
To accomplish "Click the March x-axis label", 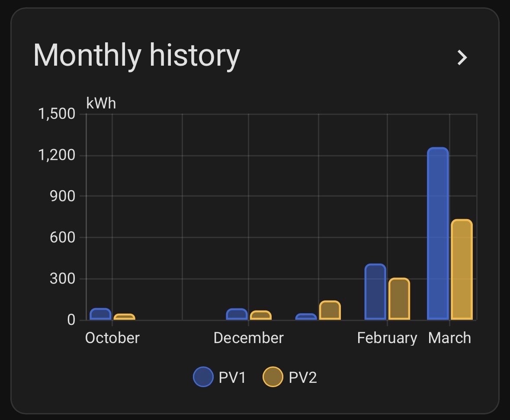I will [x=449, y=337].
